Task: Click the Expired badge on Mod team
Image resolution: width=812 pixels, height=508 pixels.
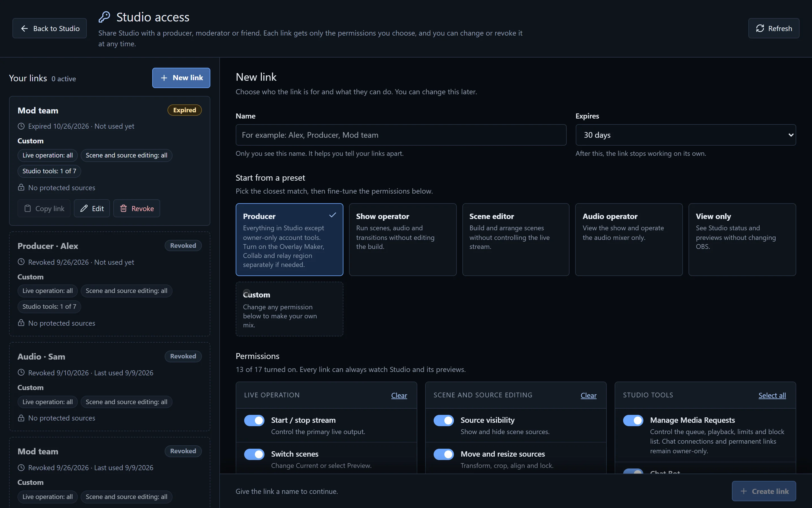Action: click(185, 110)
